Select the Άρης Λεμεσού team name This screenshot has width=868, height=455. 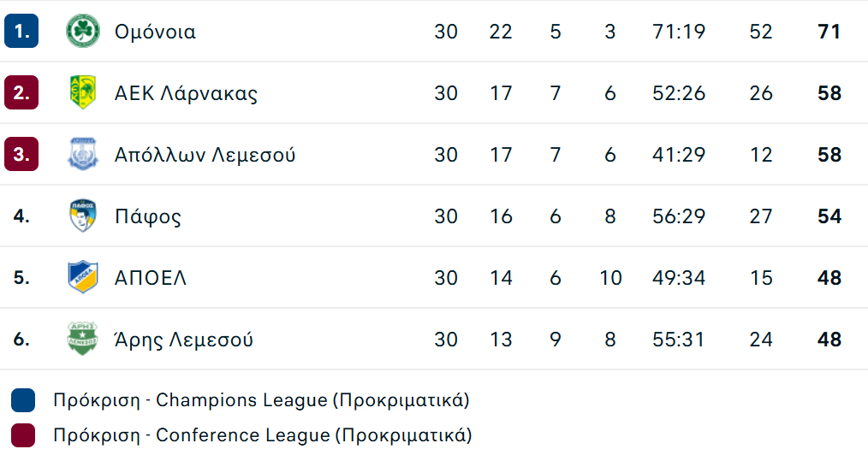(x=184, y=340)
